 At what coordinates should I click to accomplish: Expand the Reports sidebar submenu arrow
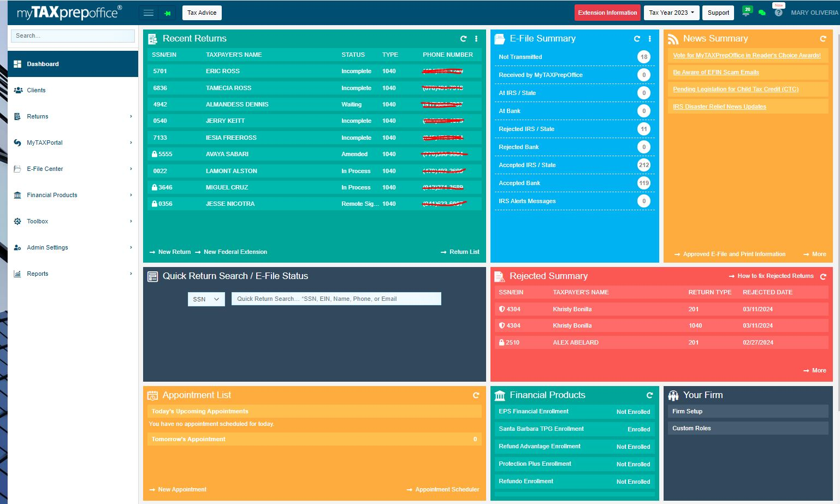[131, 274]
